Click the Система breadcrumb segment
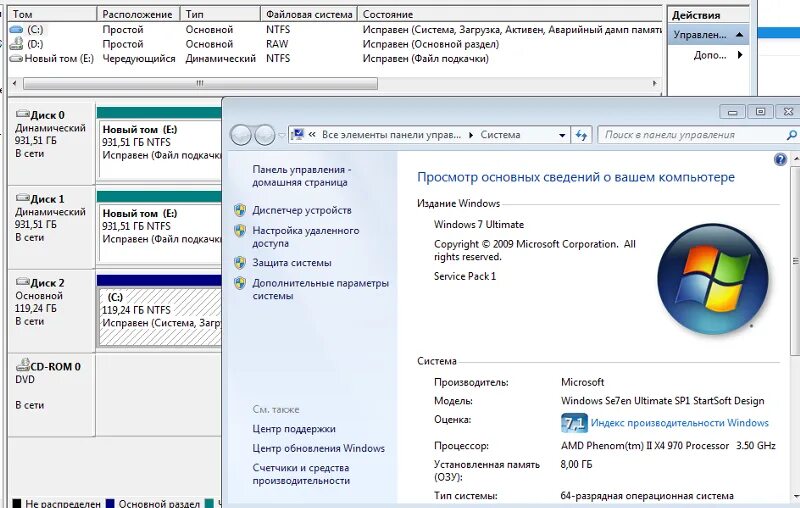The width and height of the screenshot is (800, 508). click(x=501, y=135)
